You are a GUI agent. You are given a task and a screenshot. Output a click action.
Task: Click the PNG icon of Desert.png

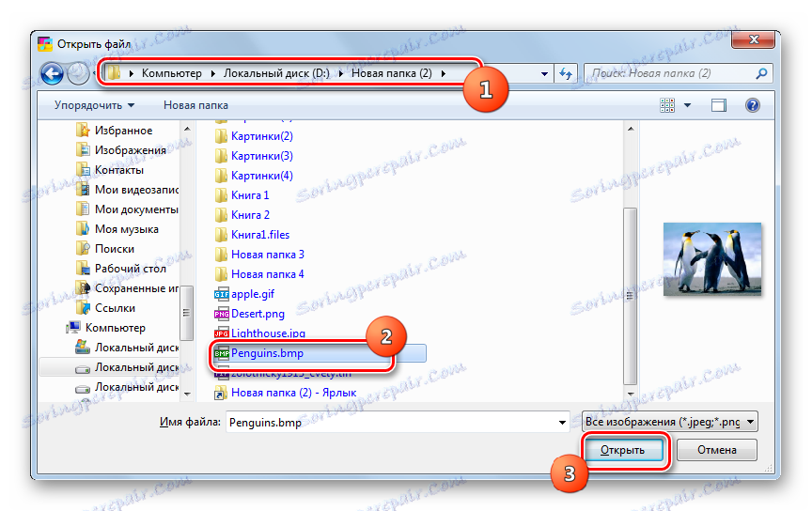[x=221, y=314]
